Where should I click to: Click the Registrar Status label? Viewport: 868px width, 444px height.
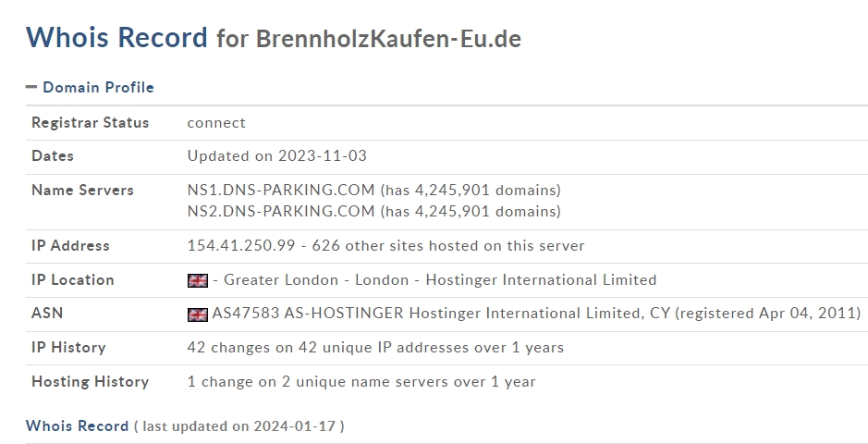(x=91, y=122)
